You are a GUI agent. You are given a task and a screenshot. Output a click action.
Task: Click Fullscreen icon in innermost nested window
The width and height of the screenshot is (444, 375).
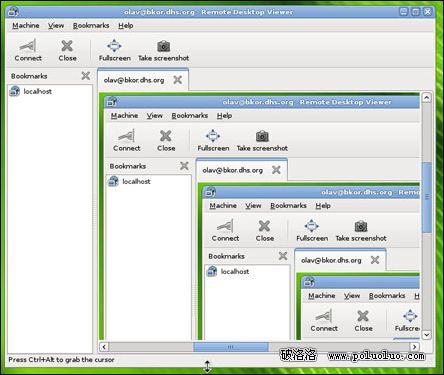[x=410, y=316]
